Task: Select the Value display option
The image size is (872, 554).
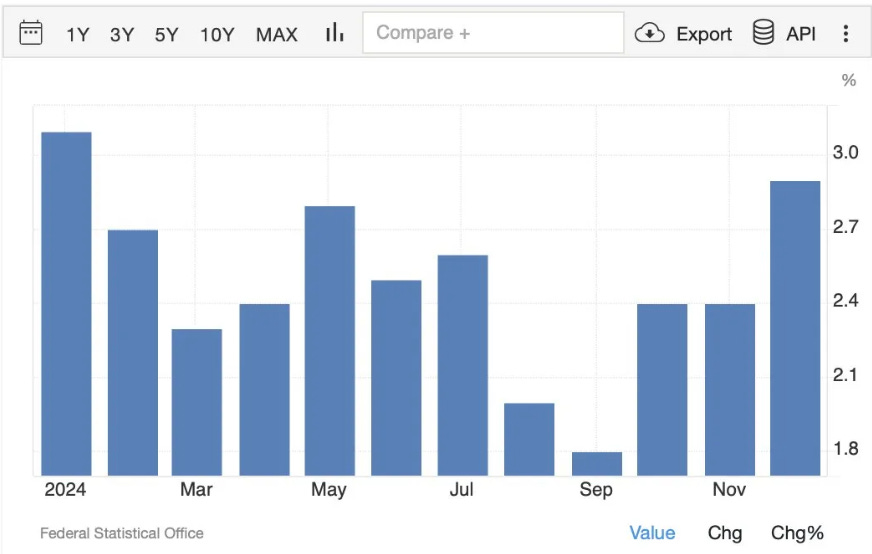Action: (x=652, y=533)
